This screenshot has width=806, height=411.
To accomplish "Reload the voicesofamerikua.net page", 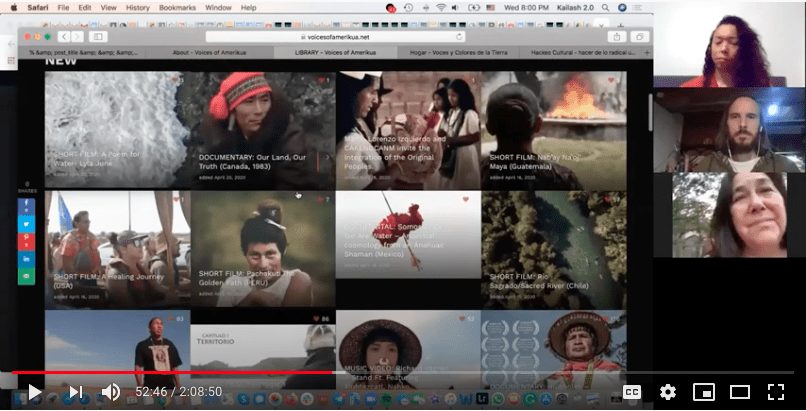I will (459, 36).
